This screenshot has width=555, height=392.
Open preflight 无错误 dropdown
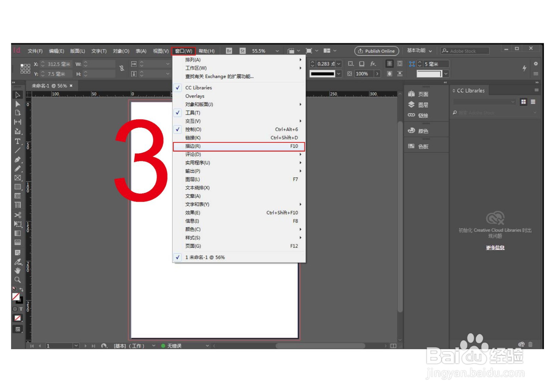(207, 346)
